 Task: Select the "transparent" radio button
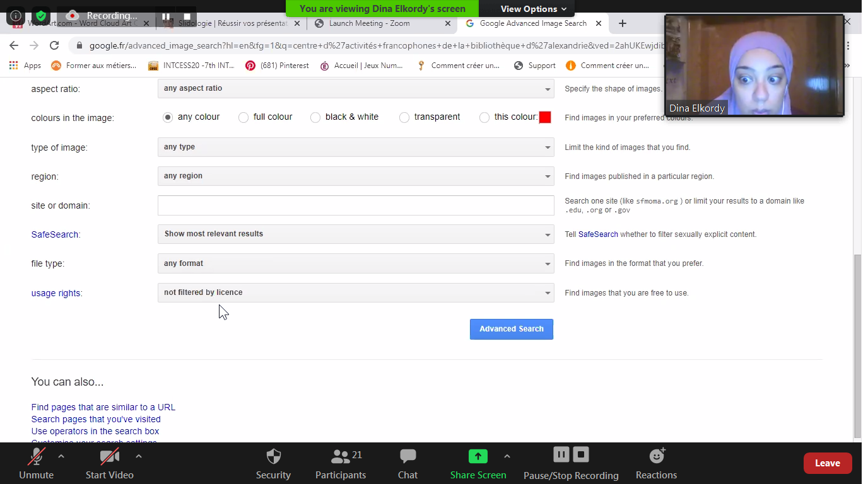pyautogui.click(x=404, y=117)
